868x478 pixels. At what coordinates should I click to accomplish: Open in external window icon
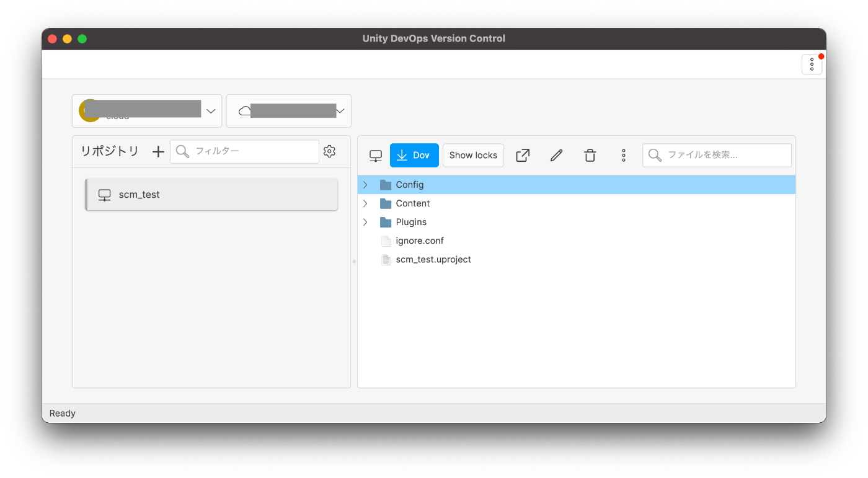(x=523, y=156)
